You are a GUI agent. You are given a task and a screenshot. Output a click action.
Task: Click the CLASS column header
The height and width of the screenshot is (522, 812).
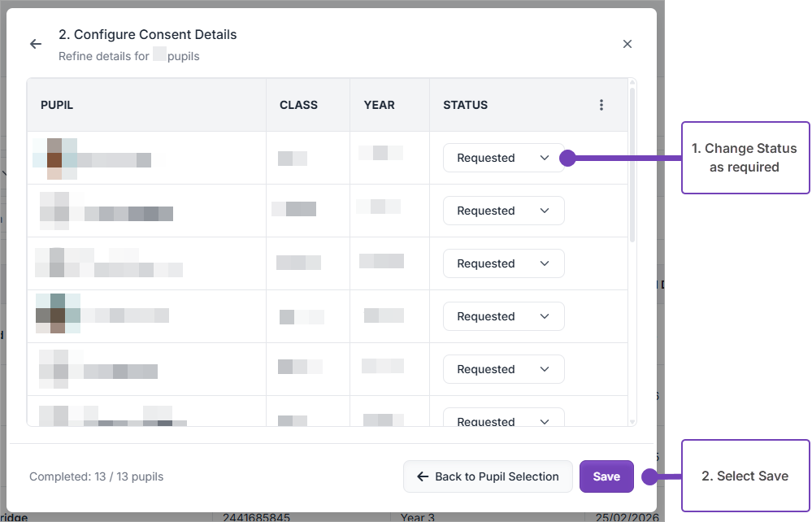tap(298, 105)
